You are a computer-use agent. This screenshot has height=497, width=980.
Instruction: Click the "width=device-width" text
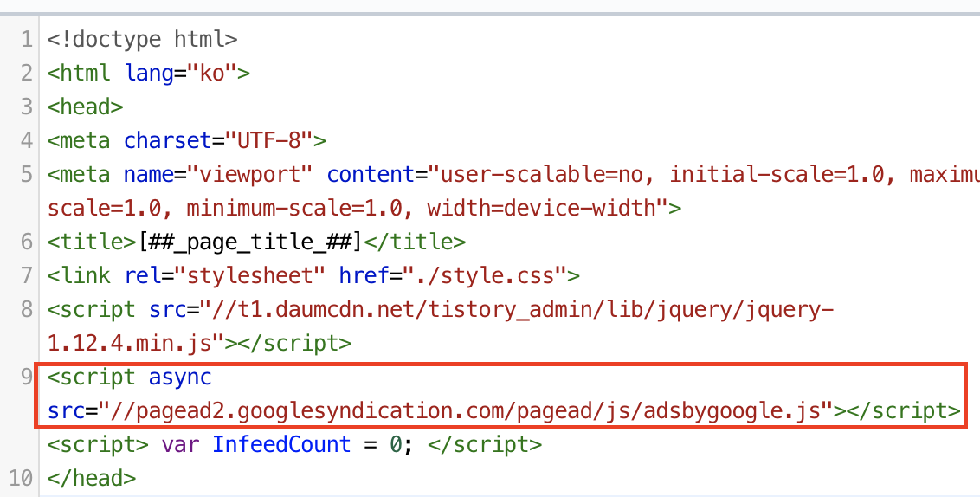(x=543, y=208)
